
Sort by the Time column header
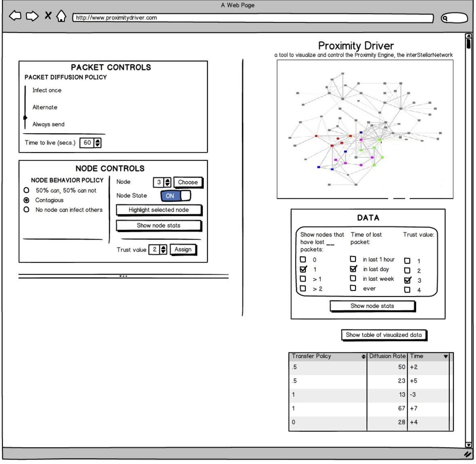click(x=428, y=356)
